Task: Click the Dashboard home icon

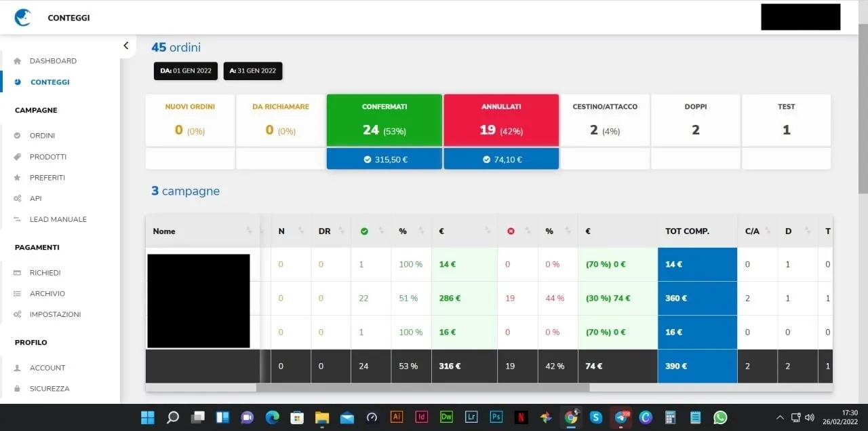Action: (x=18, y=61)
